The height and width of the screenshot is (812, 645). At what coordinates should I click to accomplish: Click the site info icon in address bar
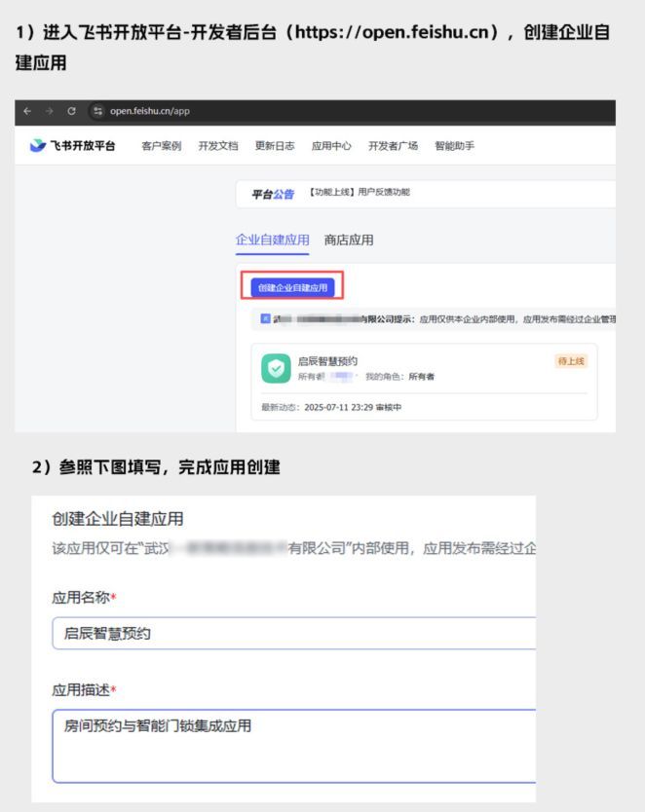[x=97, y=111]
